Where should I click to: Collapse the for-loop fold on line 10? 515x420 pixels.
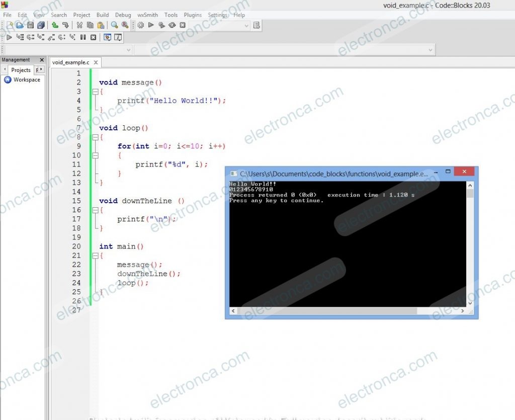click(x=96, y=155)
